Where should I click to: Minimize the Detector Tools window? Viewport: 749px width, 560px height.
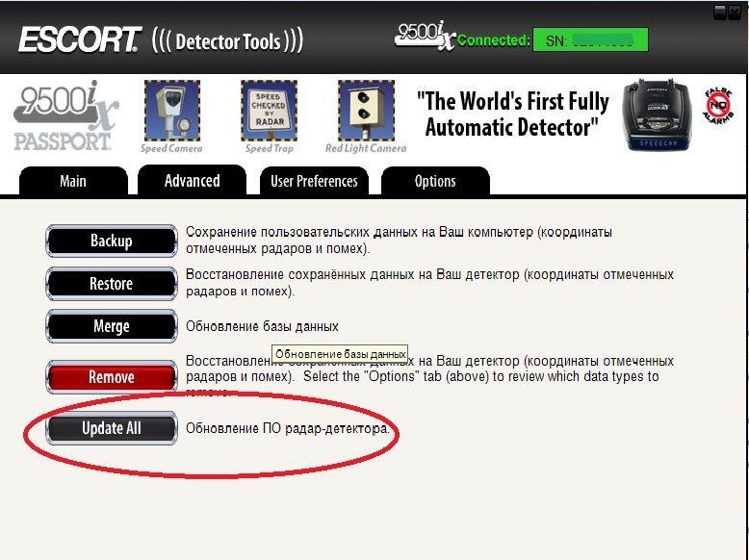(x=720, y=12)
